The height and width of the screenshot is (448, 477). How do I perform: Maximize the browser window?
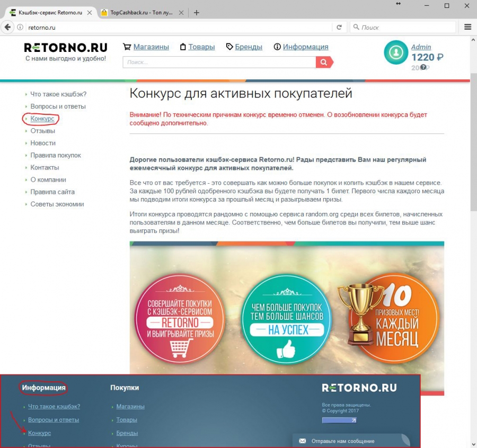tap(447, 5)
